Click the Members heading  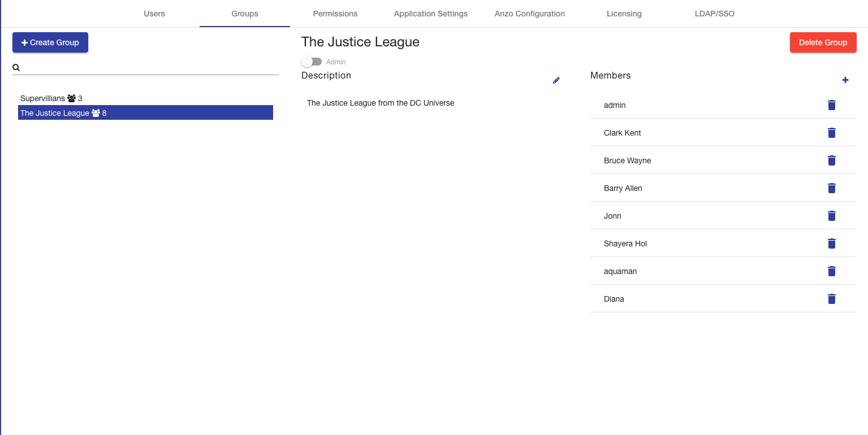[611, 75]
